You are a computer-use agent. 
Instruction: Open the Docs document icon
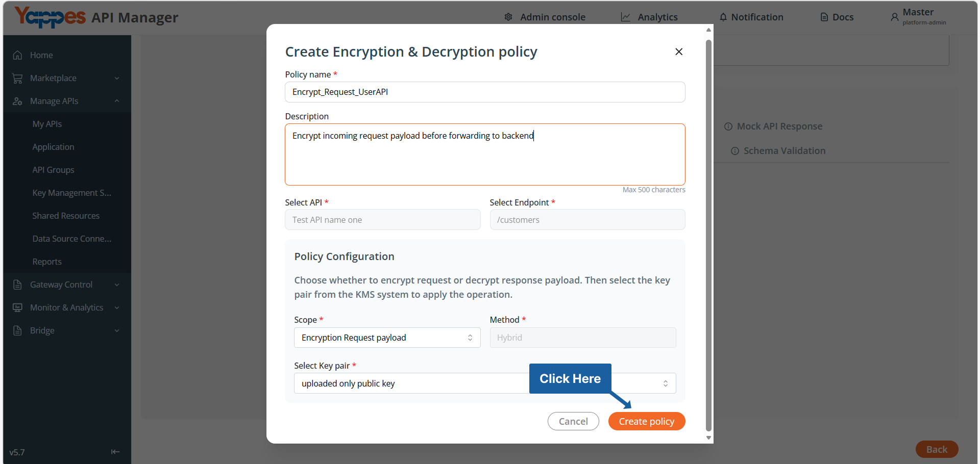(x=824, y=17)
